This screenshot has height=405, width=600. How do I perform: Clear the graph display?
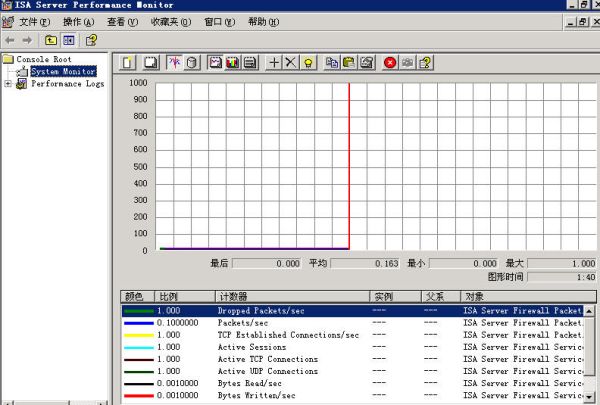pos(150,62)
